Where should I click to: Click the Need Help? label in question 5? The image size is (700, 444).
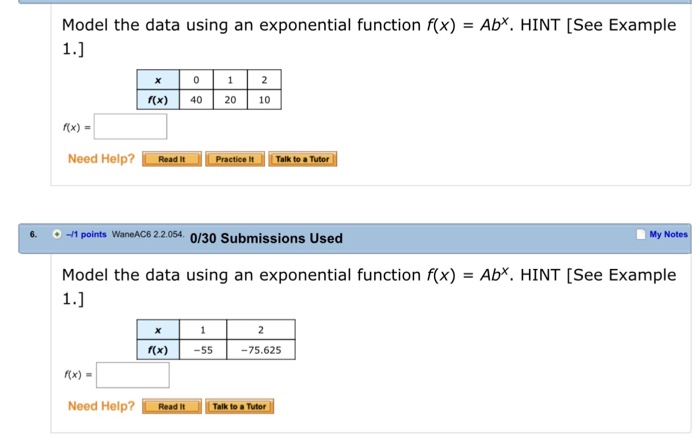(101, 159)
